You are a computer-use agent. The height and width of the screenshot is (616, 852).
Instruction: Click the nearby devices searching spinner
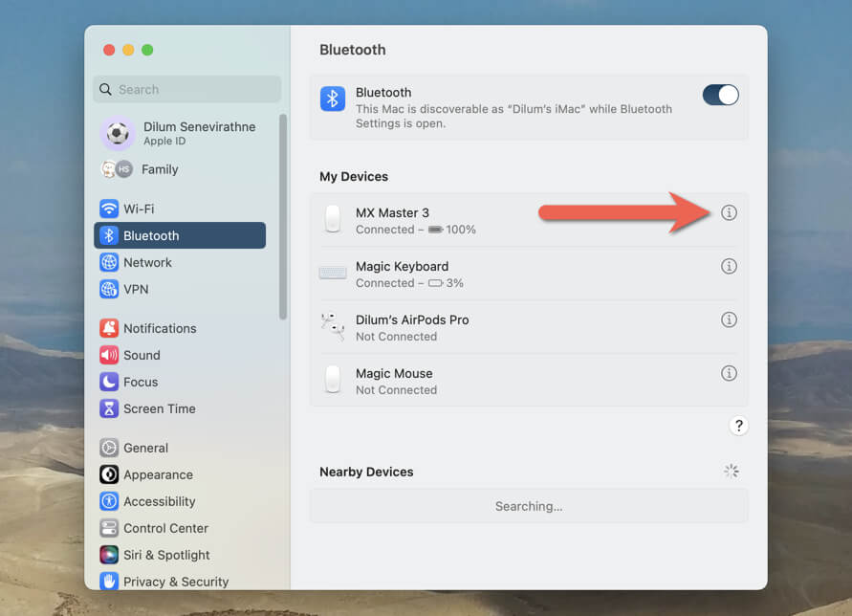click(x=731, y=472)
